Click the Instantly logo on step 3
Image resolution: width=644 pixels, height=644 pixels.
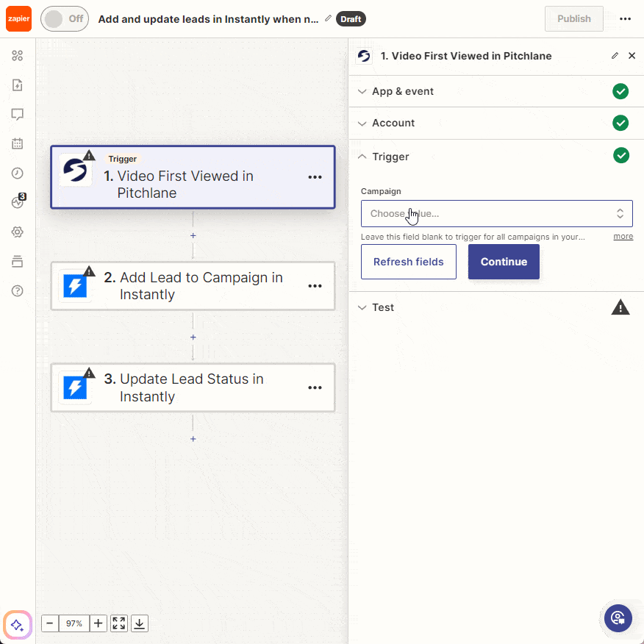coord(75,387)
